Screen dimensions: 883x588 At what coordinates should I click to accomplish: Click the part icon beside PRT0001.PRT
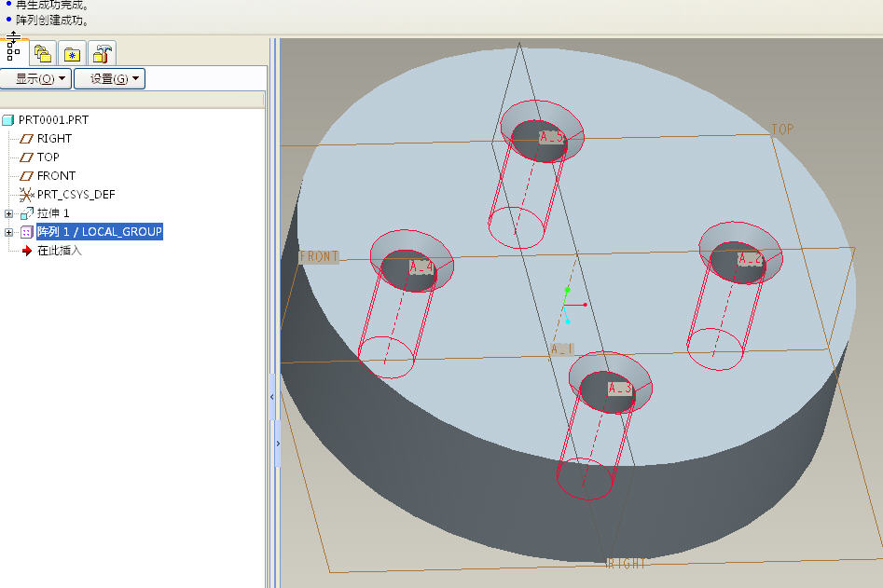(x=7, y=120)
